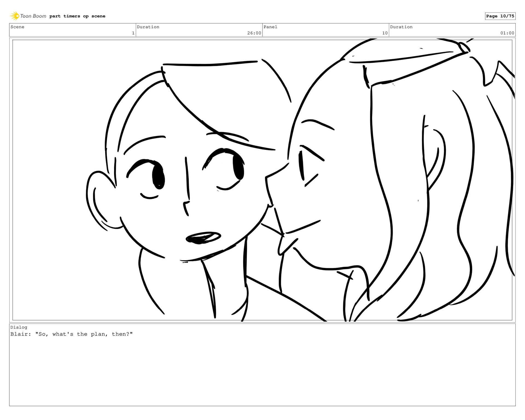Select scene number value '1'
The width and height of the screenshot is (525, 420).
[x=133, y=33]
